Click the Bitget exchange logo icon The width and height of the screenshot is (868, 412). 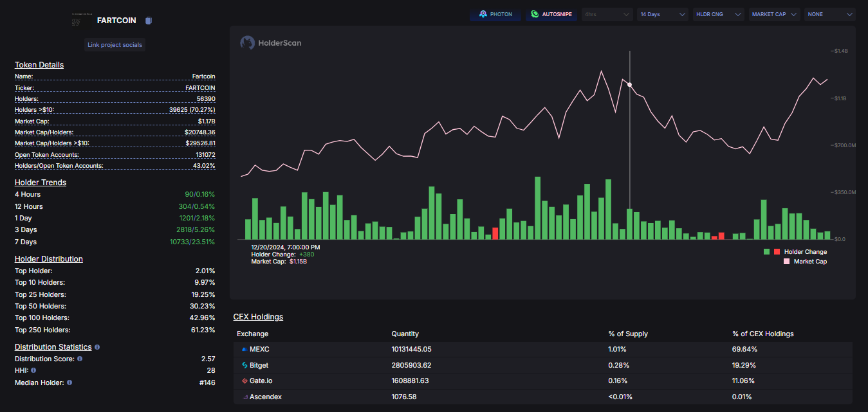pos(244,365)
